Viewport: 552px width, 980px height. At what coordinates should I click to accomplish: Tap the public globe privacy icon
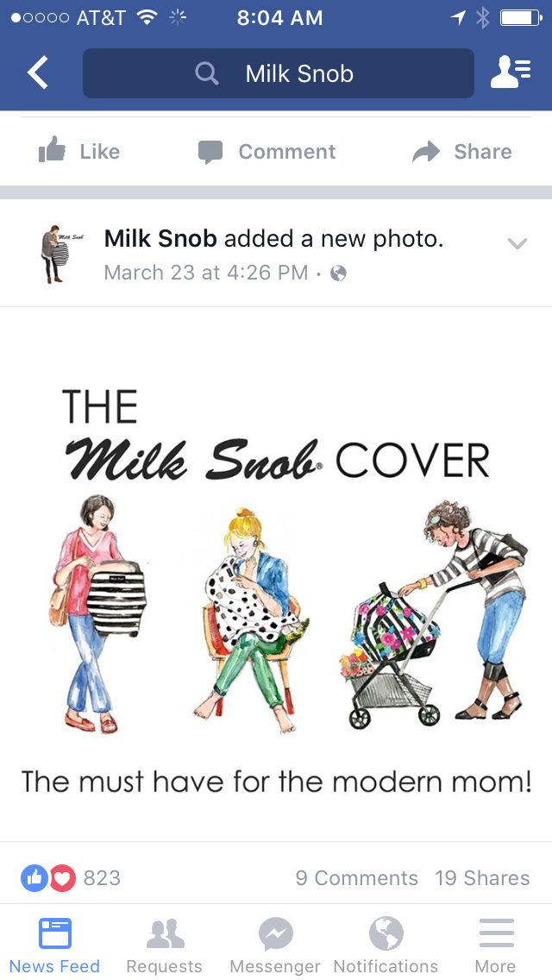(338, 273)
